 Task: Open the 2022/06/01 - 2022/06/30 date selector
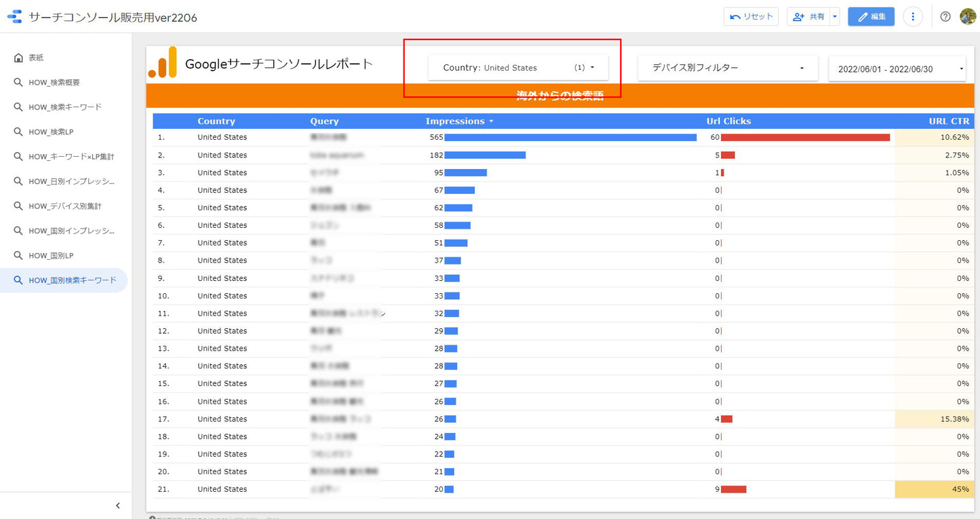(x=897, y=69)
